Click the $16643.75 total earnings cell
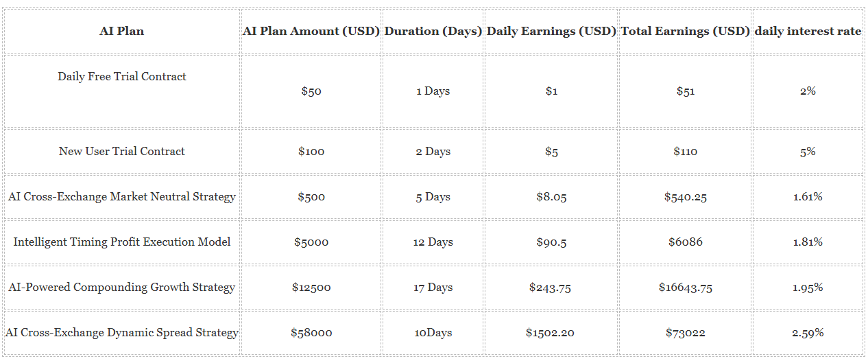868x361 pixels. [686, 287]
